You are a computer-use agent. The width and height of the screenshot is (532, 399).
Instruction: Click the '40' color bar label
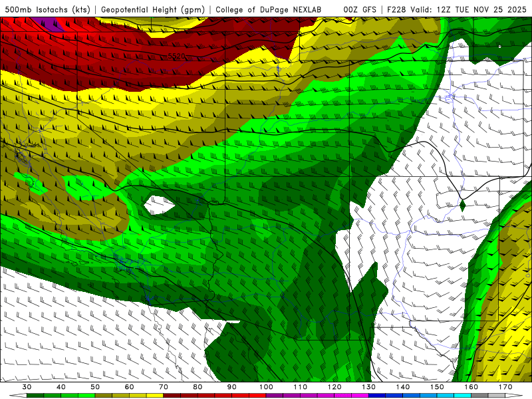pyautogui.click(x=61, y=387)
